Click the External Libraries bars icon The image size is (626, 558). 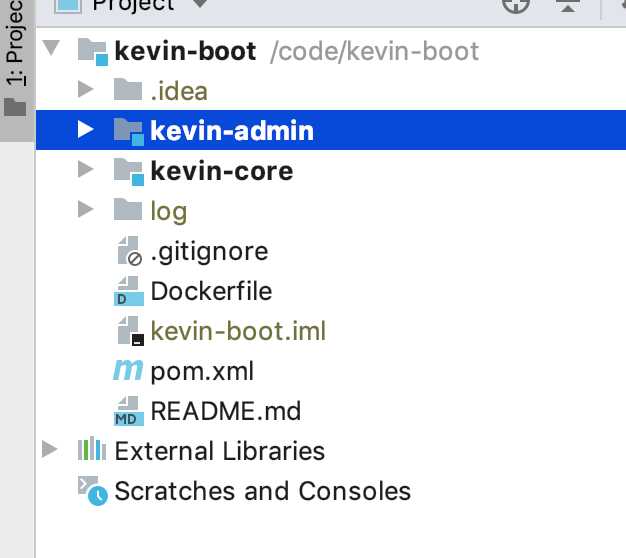(x=92, y=450)
